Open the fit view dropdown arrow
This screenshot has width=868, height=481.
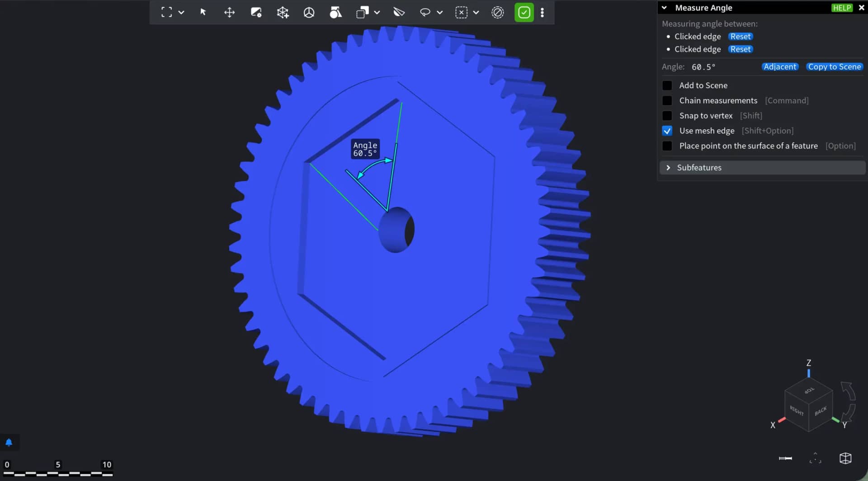(x=181, y=13)
